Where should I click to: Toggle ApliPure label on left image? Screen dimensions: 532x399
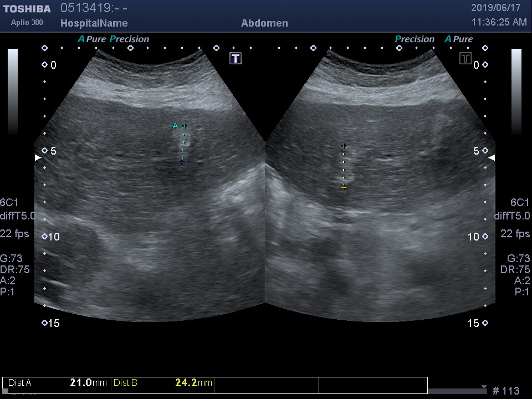pos(91,39)
